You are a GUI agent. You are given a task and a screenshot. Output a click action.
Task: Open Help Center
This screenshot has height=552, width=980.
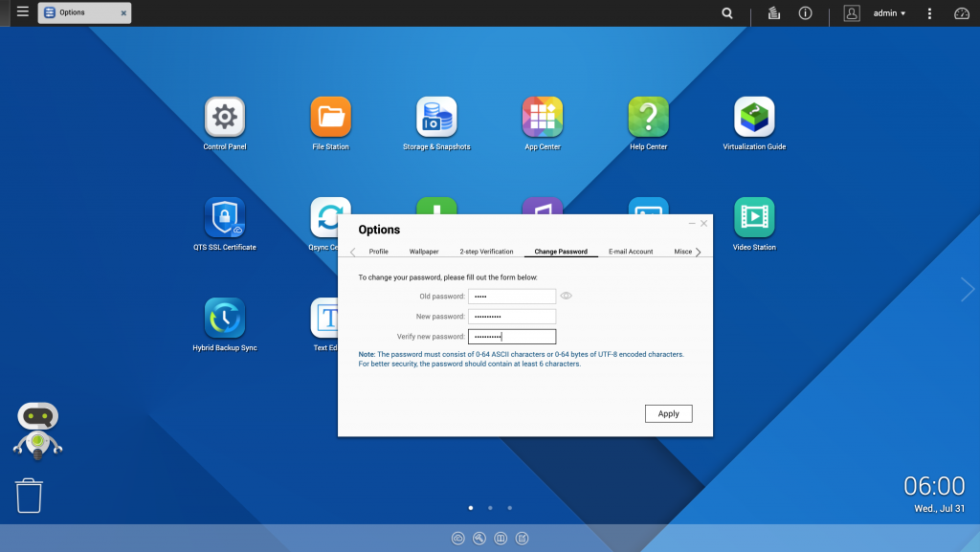648,118
